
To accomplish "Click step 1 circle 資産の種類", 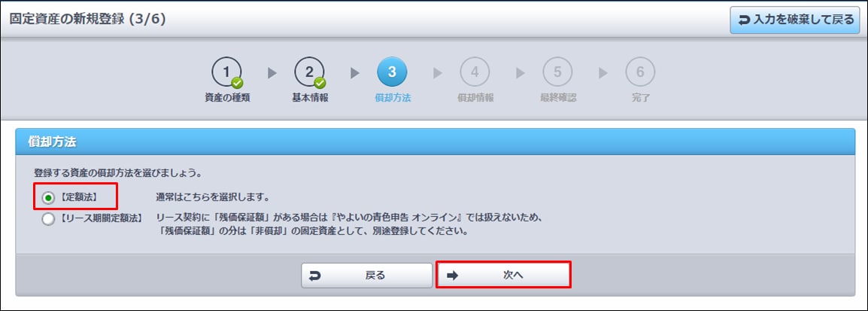I will pyautogui.click(x=226, y=72).
